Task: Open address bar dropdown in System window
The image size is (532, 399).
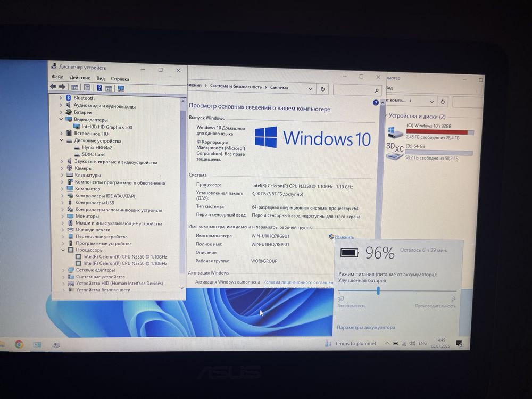Action: 310,89
